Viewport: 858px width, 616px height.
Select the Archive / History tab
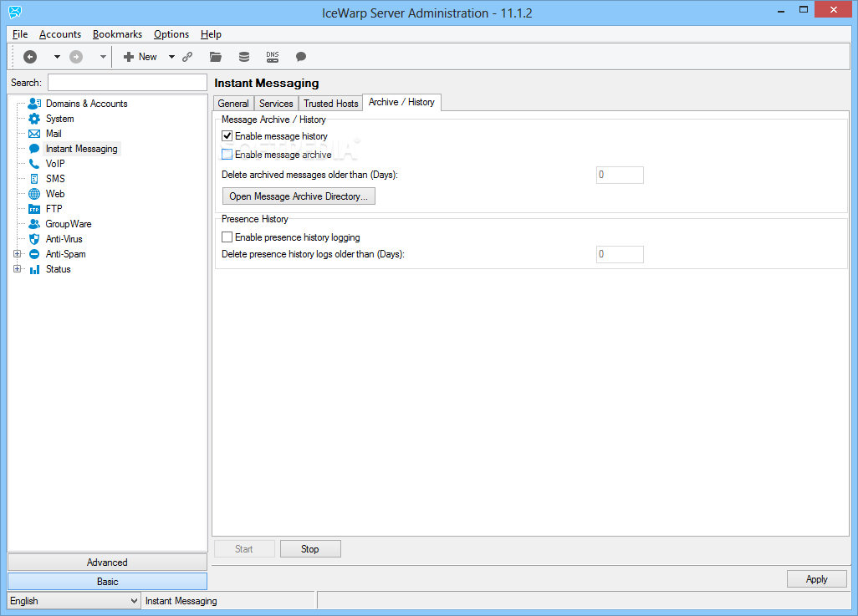point(401,102)
